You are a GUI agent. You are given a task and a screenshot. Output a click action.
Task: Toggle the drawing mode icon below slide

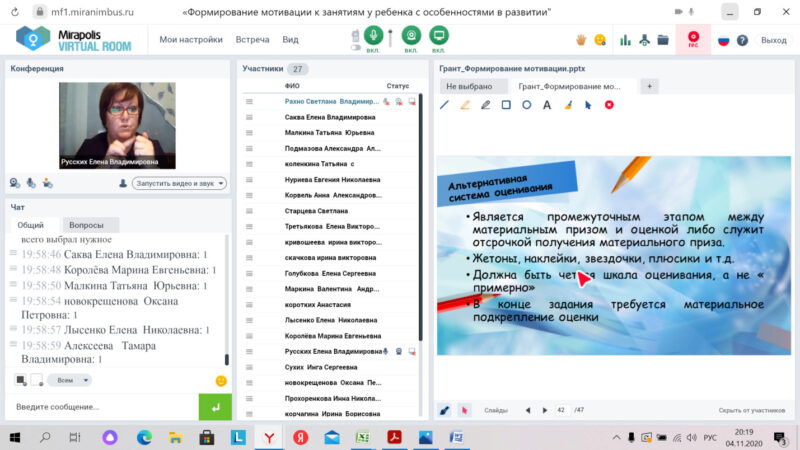(445, 410)
